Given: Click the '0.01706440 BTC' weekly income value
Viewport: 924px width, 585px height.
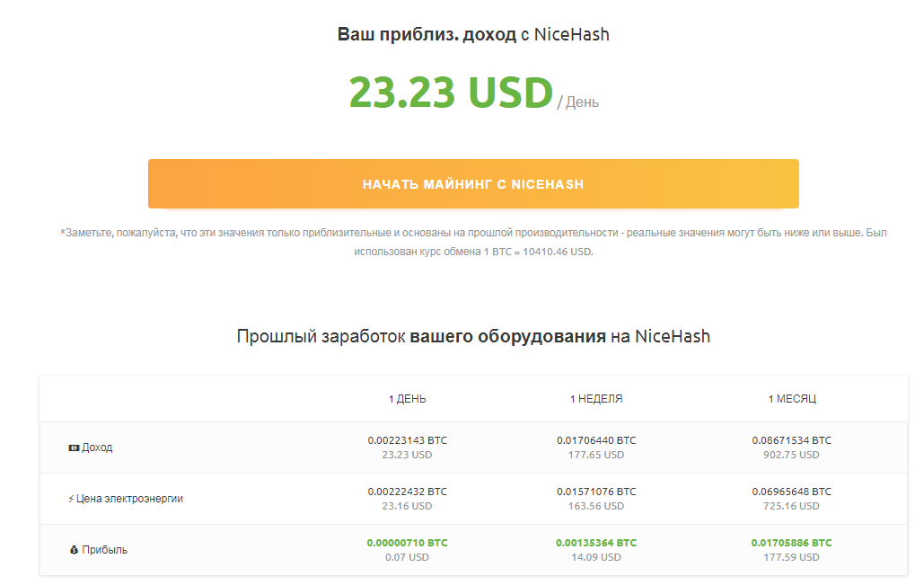Looking at the screenshot, I should (595, 440).
